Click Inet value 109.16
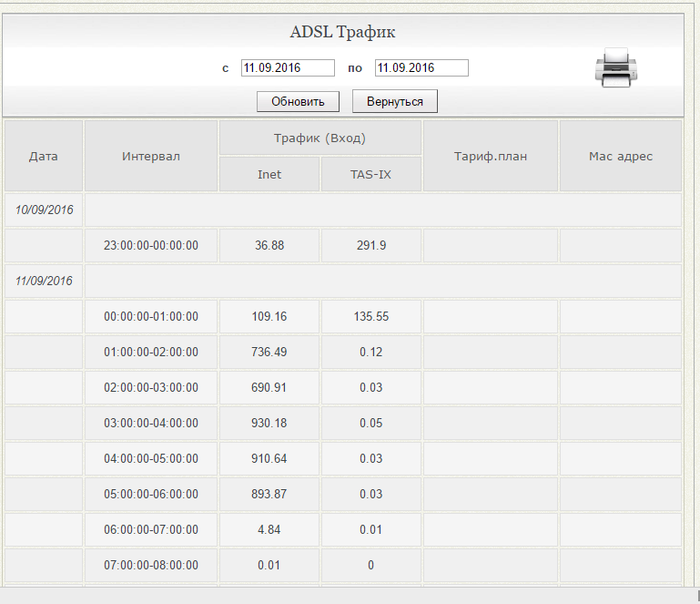The image size is (700, 604). (x=269, y=316)
